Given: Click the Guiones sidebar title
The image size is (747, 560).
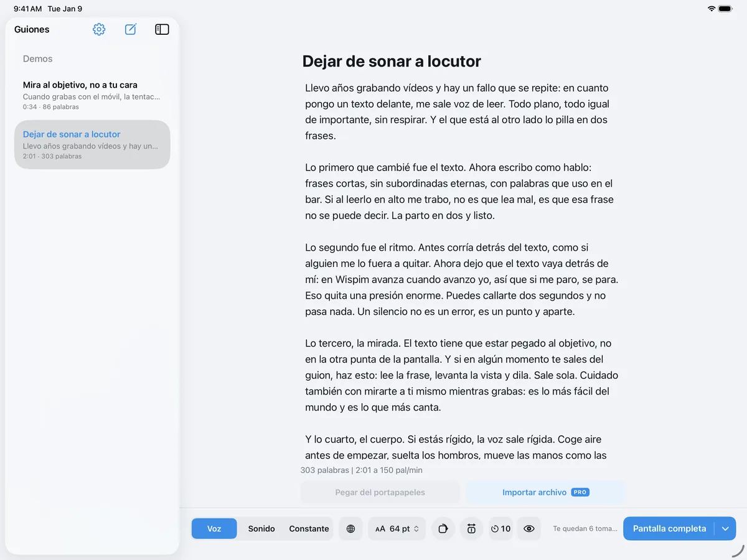Looking at the screenshot, I should tap(32, 29).
